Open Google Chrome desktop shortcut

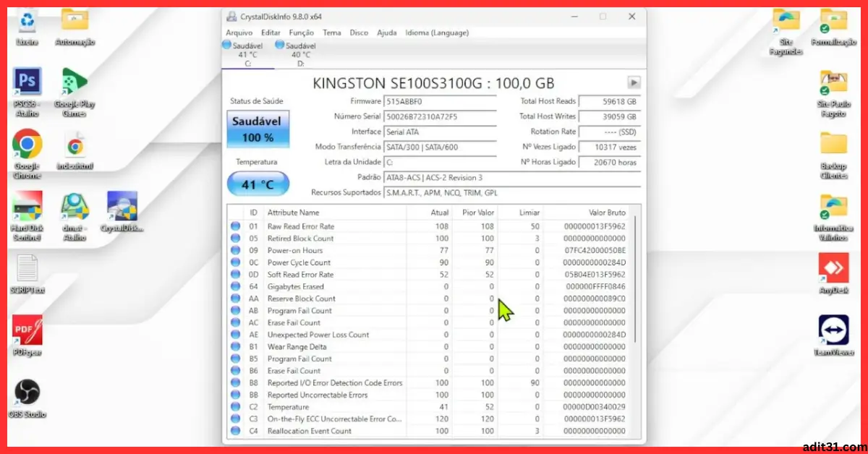27,153
